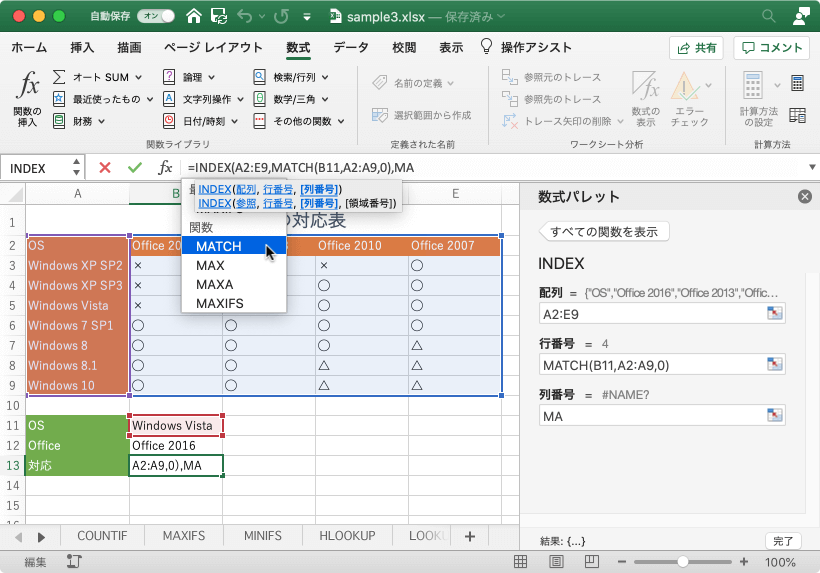
Task: Open the COUNTIF sheet tab
Action: tap(102, 536)
